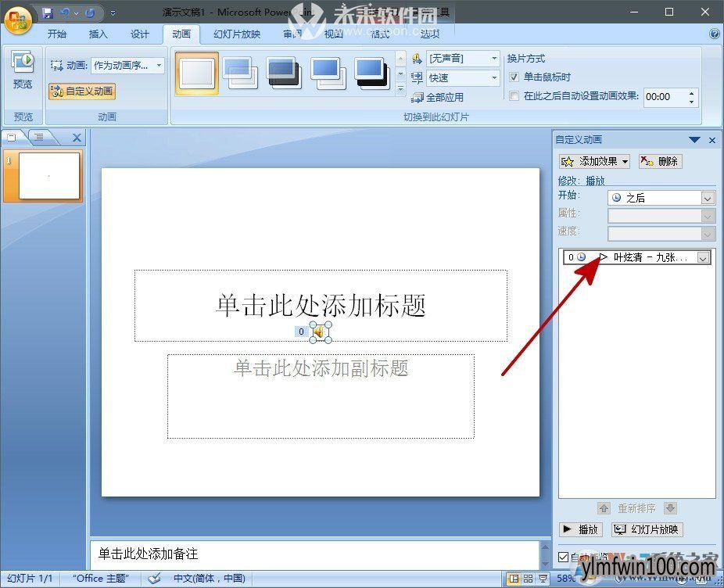Save the presentation from the quick access toolbar
This screenshot has height=588, width=724.
tap(48, 13)
